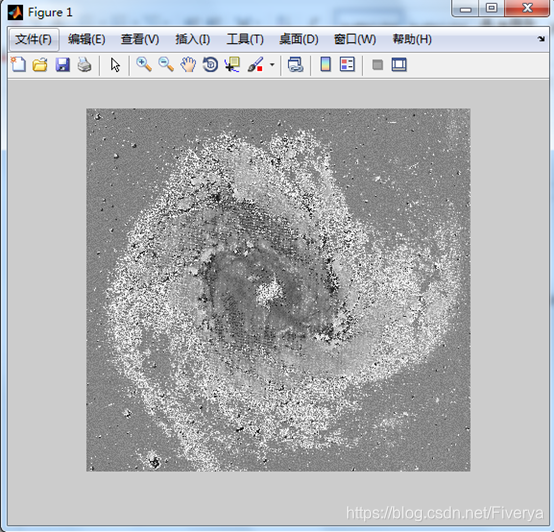Enable the Pan hand tool
554x532 pixels.
188,65
